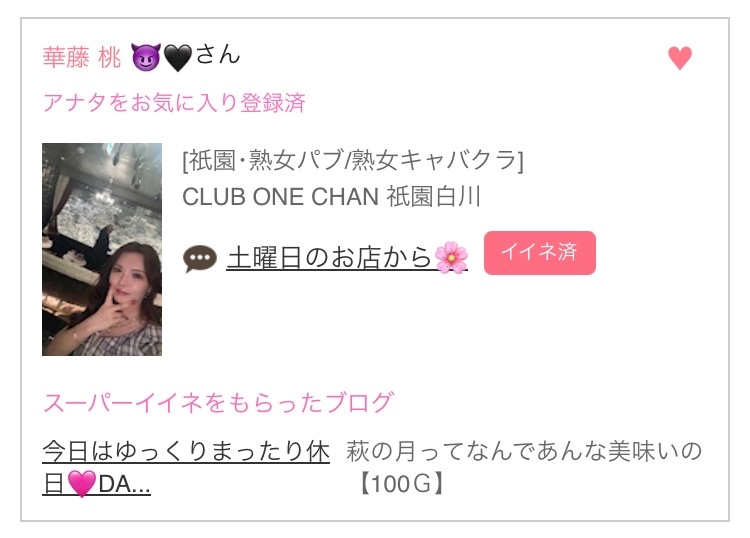Click the speech bubble comment icon
This screenshot has height=538, width=750.
pyautogui.click(x=199, y=259)
